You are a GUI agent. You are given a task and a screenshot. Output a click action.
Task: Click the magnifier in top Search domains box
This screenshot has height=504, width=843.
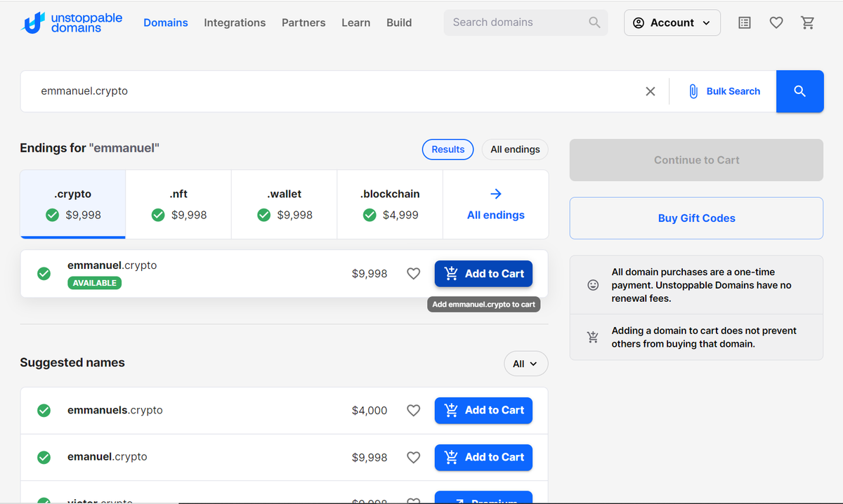click(594, 22)
